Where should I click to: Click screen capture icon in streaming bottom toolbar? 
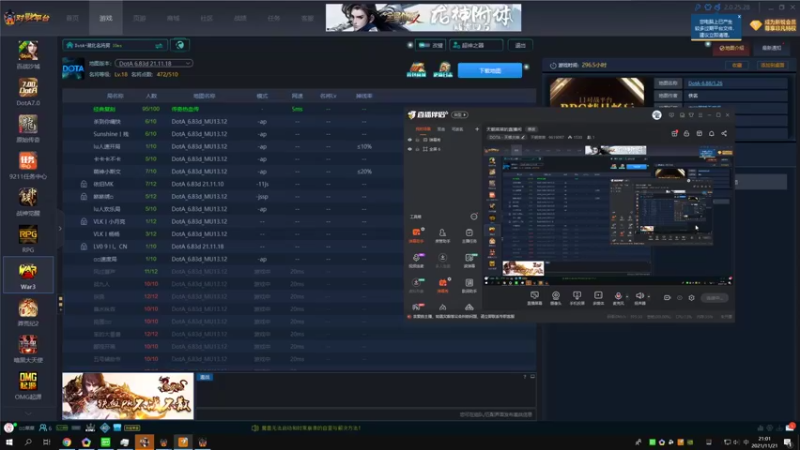tap(534, 297)
